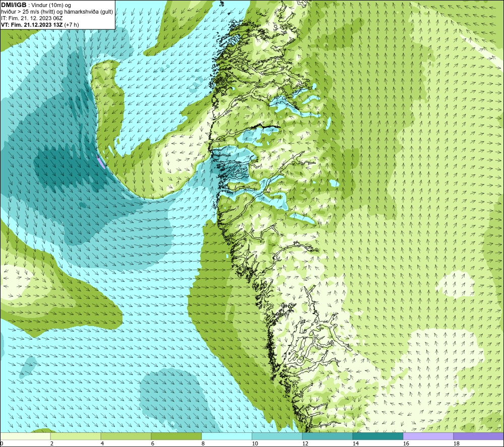Click the "IT: Fim. 21. 12. 2023 06Z" line
This screenshot has height=447, width=504.
[x=32, y=18]
